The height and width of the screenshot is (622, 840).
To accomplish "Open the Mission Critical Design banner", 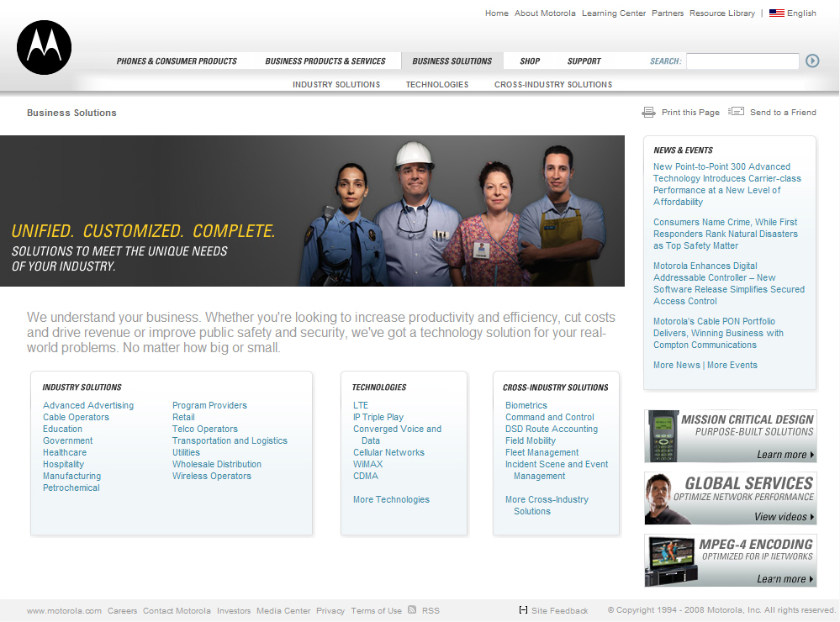I will 730,436.
